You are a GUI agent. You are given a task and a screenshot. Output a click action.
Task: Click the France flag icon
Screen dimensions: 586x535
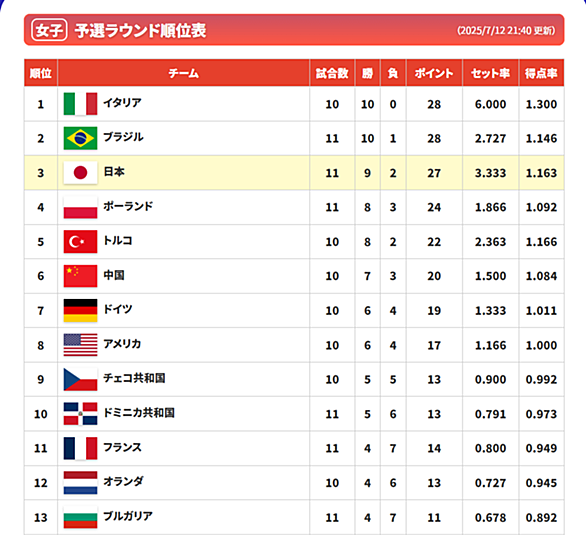pos(80,448)
